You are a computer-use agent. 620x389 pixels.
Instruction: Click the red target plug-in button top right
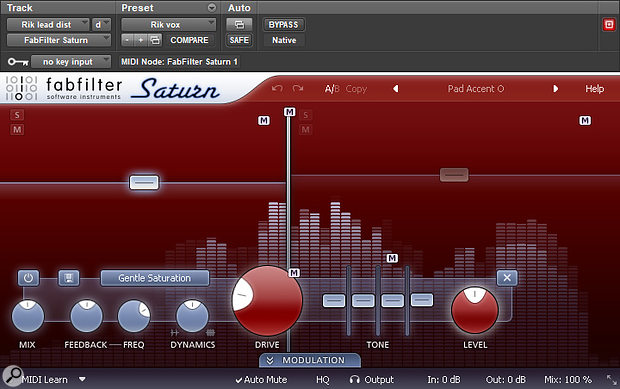tap(609, 25)
